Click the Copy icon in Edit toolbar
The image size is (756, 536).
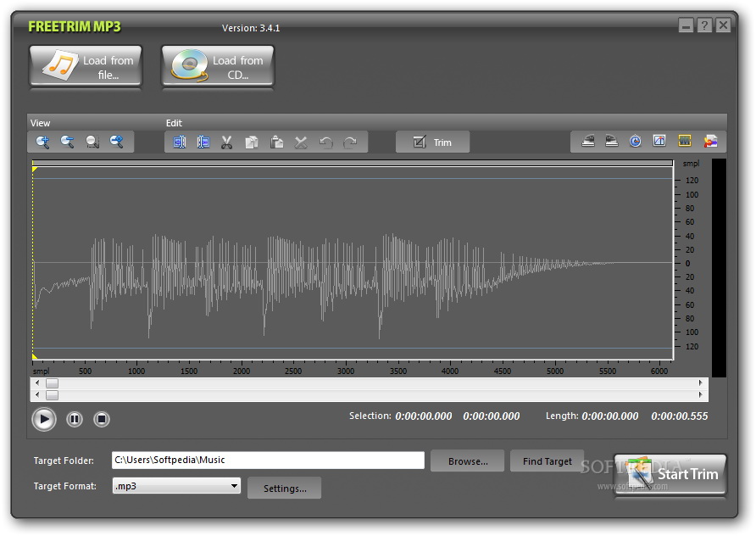coord(251,142)
